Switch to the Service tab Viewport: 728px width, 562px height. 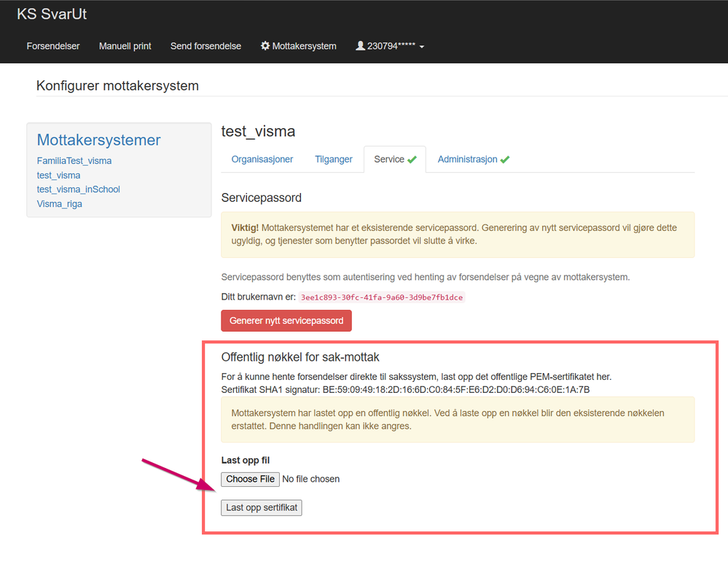(395, 160)
